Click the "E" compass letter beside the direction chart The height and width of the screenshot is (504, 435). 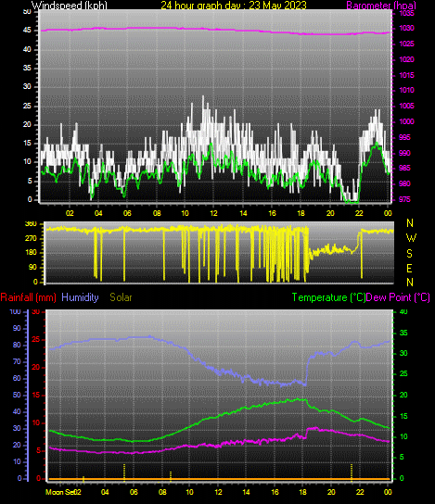click(409, 268)
